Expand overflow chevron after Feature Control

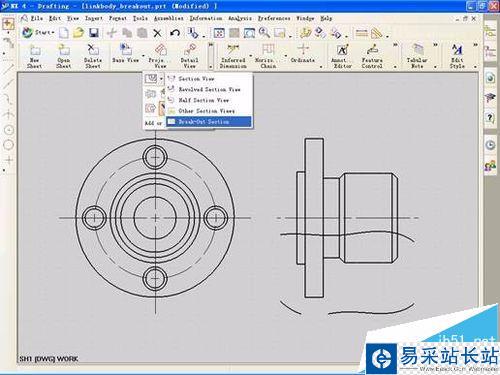pos(395,45)
